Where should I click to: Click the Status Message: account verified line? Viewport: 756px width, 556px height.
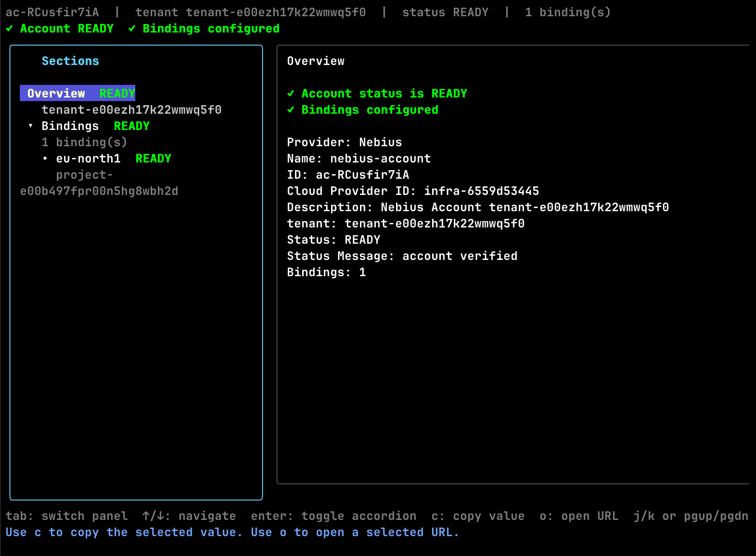point(402,256)
